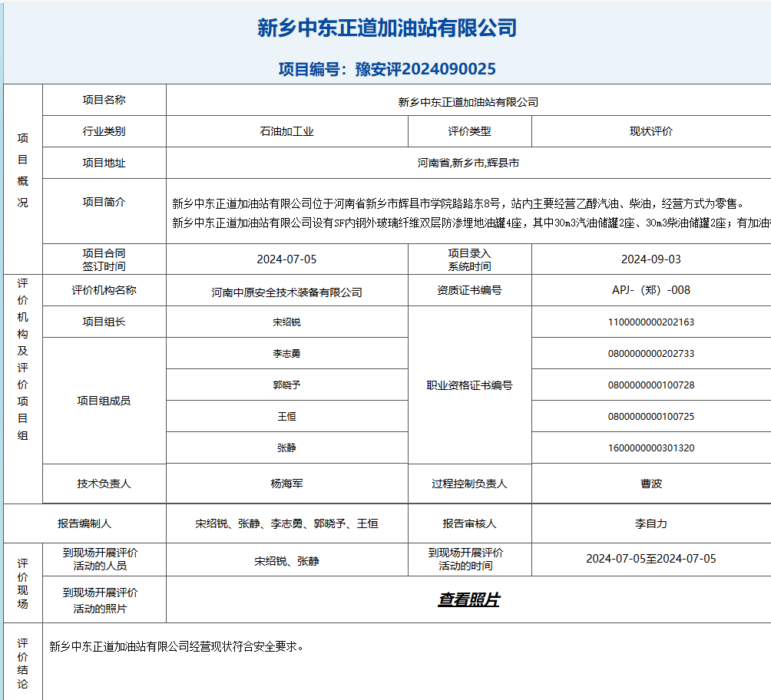Click the vertical 评价现场 section header
This screenshot has width=771, height=700.
pos(22,583)
